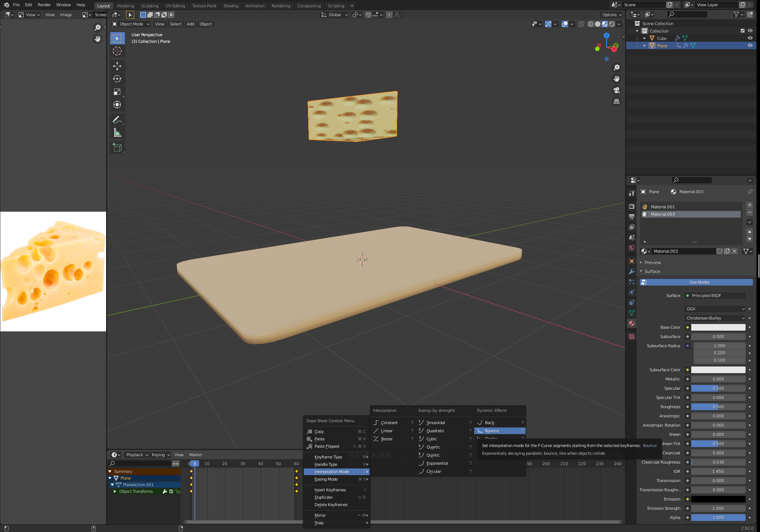Select the Annotate tool in toolbar
760x532 pixels.
(117, 120)
